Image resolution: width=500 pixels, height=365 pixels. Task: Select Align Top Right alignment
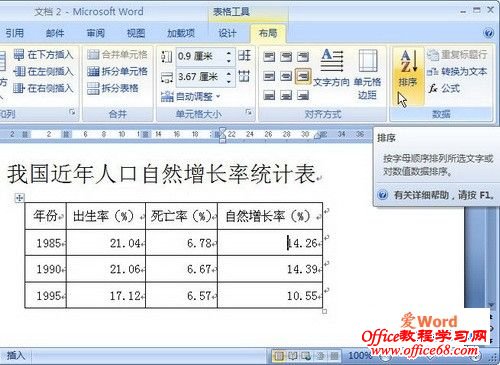303,57
